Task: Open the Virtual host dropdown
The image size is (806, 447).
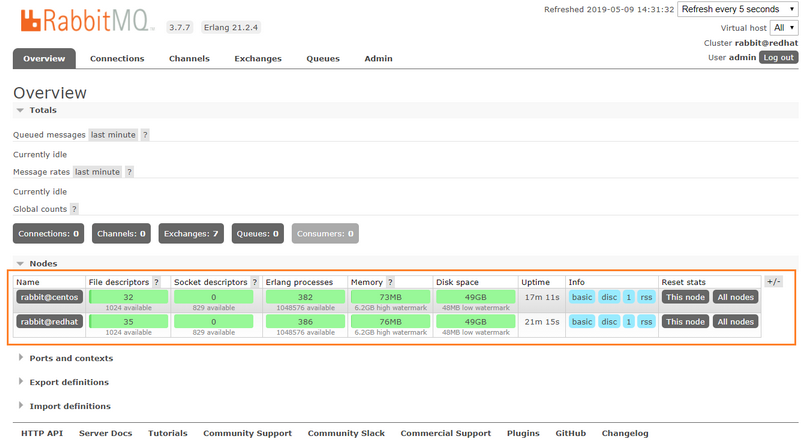Action: click(784, 28)
